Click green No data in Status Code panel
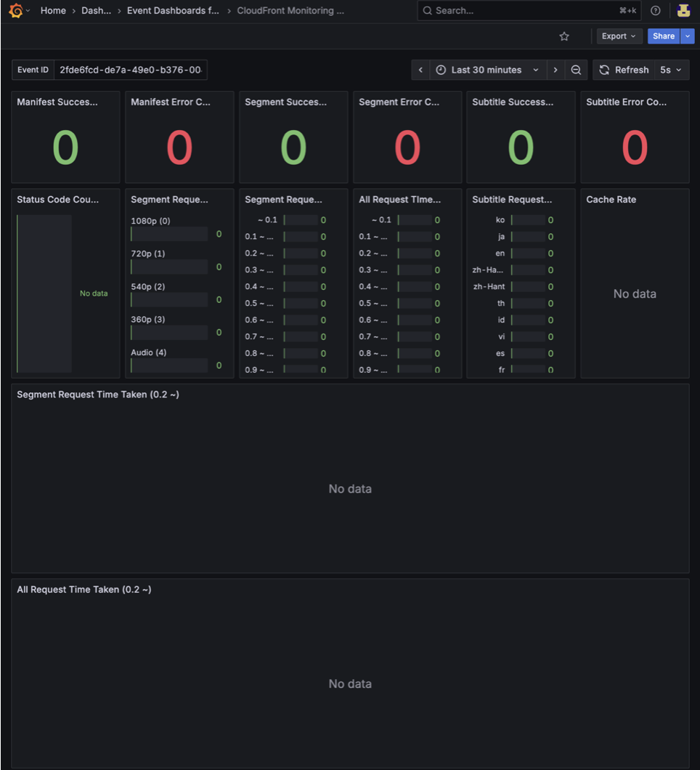Image resolution: width=700 pixels, height=770 pixels. click(x=94, y=293)
